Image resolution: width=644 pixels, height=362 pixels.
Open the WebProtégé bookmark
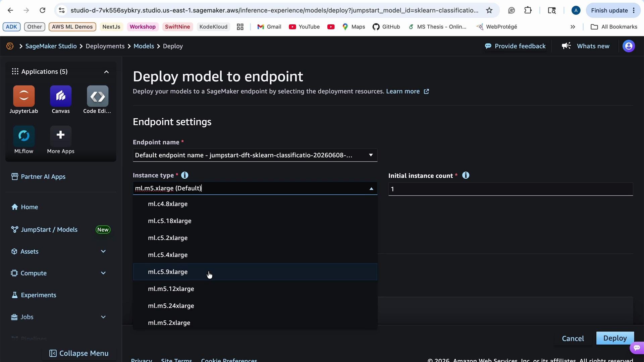pyautogui.click(x=497, y=27)
